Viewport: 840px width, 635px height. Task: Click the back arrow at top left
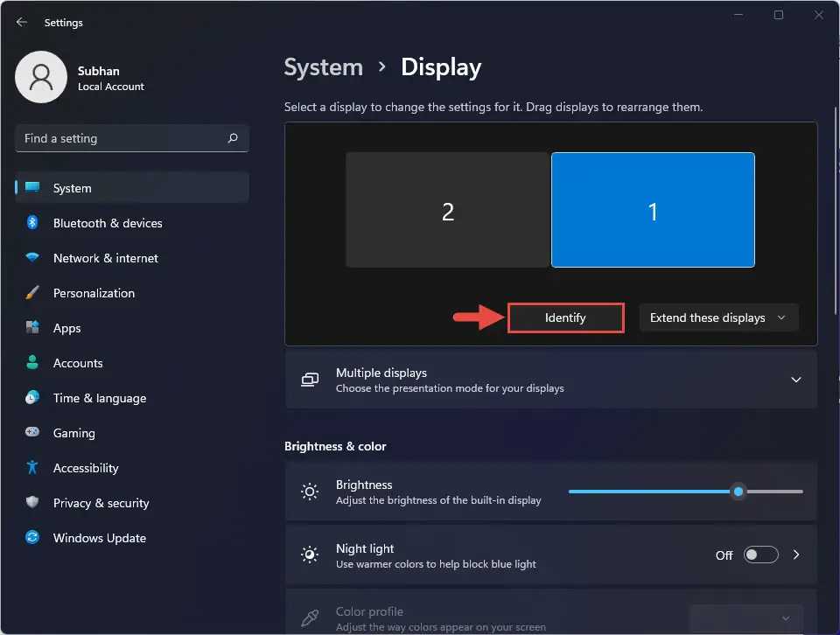tap(21, 22)
